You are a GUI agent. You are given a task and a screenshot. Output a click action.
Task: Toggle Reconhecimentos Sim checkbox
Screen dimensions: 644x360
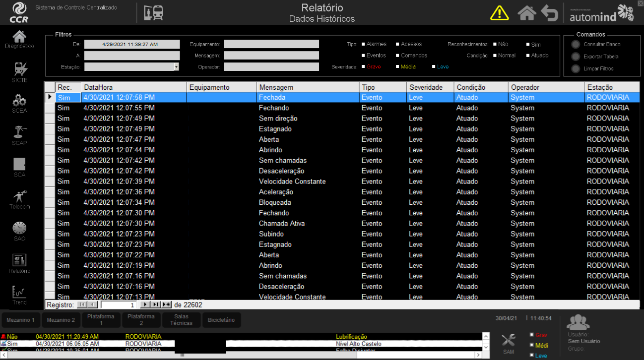(528, 44)
